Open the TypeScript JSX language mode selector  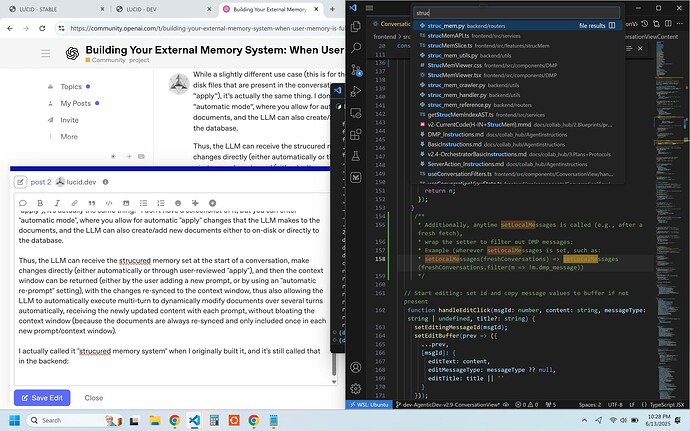pos(664,405)
